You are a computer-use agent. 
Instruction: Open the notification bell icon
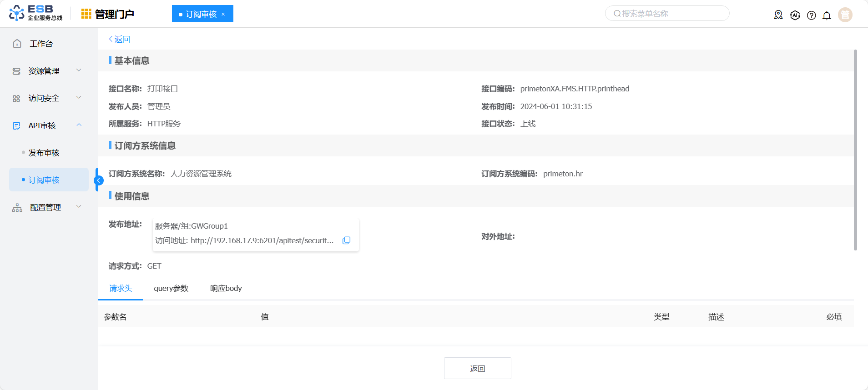(827, 15)
